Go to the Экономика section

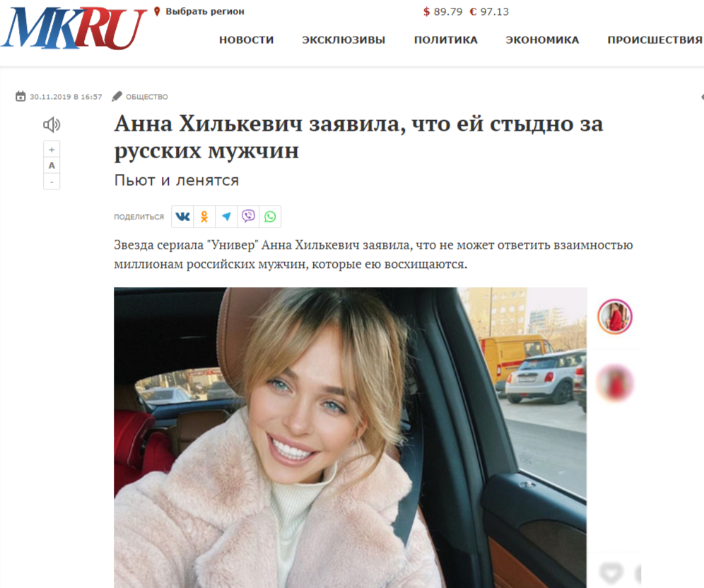point(542,40)
